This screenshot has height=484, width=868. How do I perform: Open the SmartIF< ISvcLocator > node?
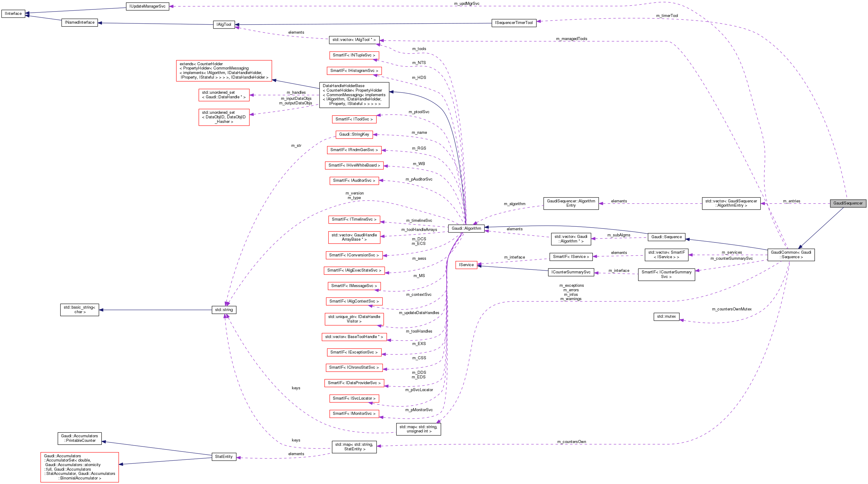click(354, 399)
